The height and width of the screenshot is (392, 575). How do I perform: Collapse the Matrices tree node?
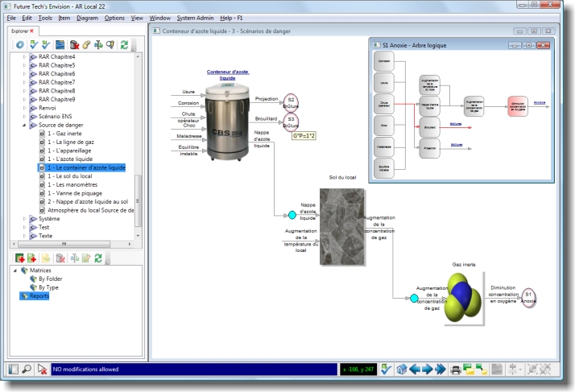coord(15,270)
